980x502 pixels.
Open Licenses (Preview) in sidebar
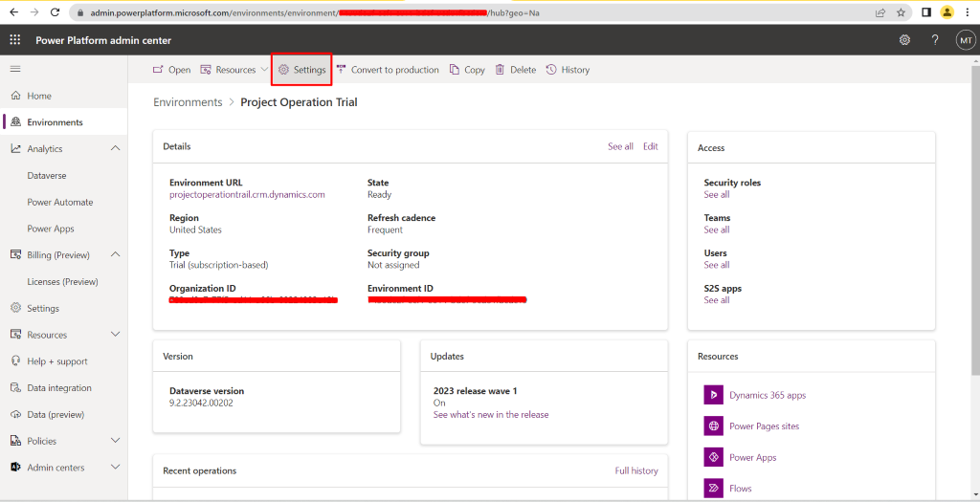pos(62,281)
